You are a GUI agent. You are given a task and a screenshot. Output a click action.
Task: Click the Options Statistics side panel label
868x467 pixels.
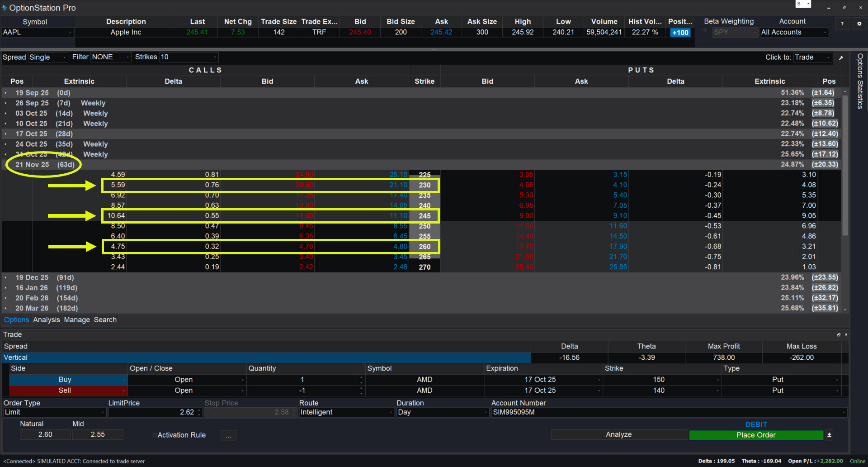(x=860, y=81)
